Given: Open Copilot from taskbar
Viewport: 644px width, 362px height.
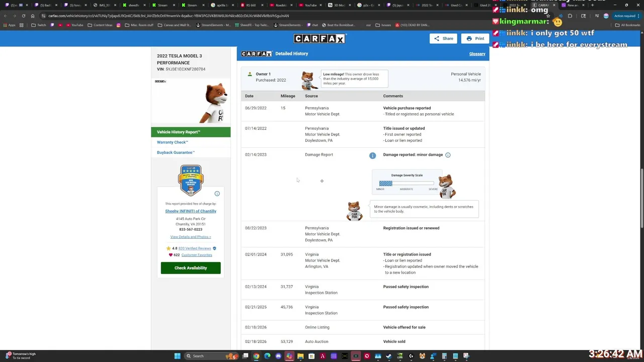Looking at the screenshot, I should [x=289, y=356].
